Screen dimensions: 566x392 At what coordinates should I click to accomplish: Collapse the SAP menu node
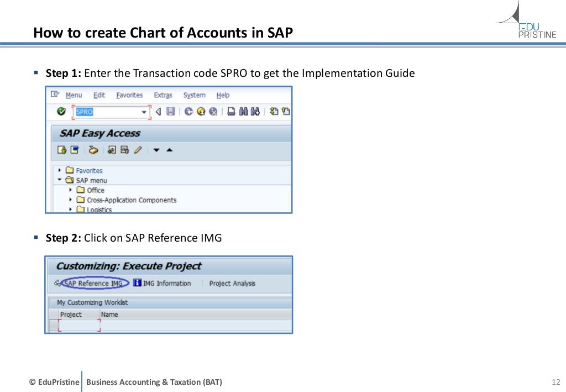[60, 179]
